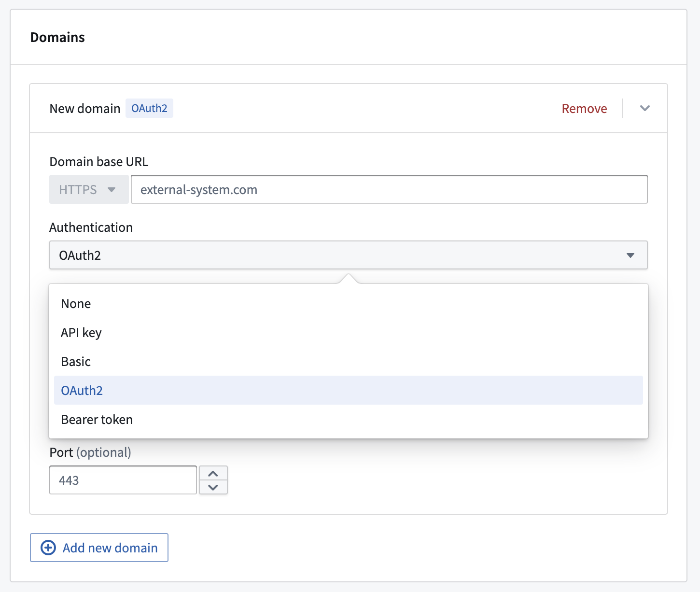The image size is (700, 592).
Task: Pick Basic from authentication list
Action: (348, 362)
